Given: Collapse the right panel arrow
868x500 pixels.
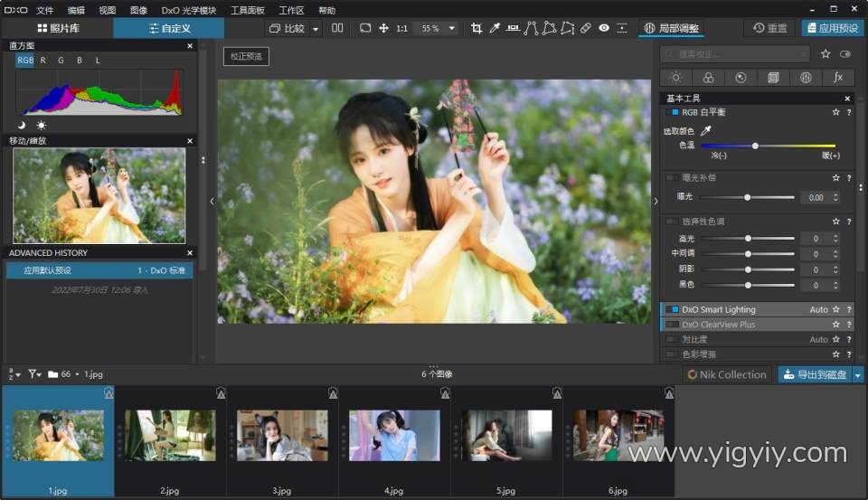Looking at the screenshot, I should tap(656, 201).
